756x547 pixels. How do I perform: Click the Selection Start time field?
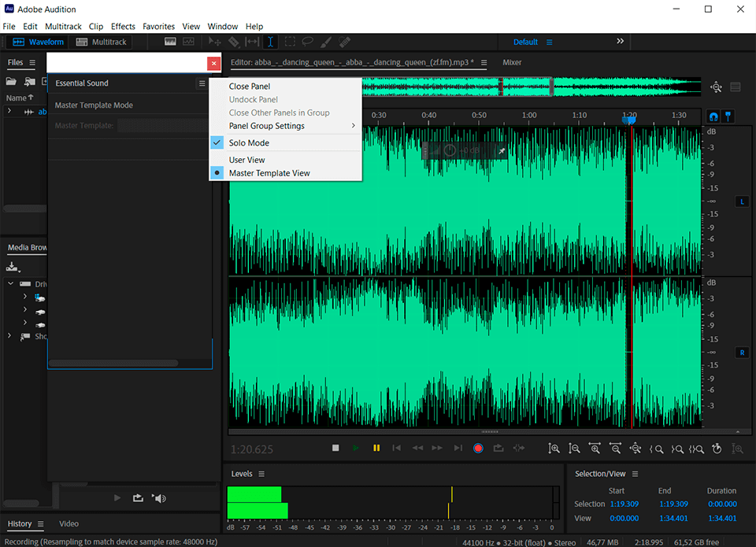tap(623, 504)
